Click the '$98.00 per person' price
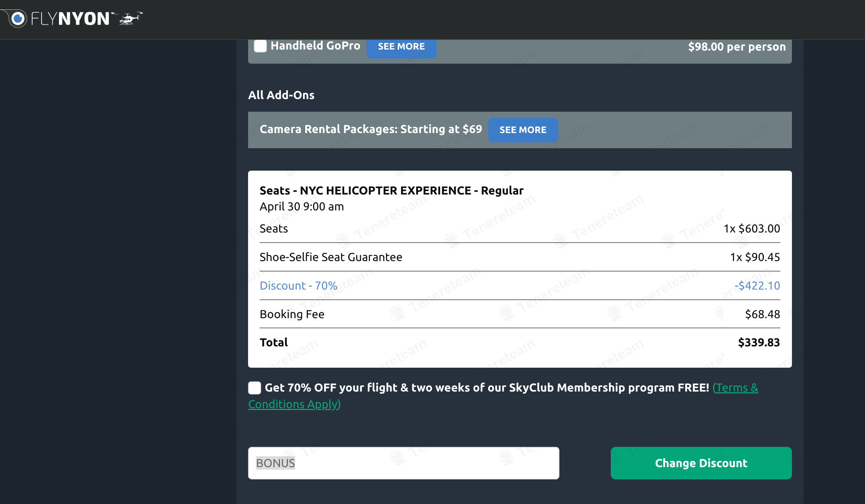This screenshot has width=865, height=504. (737, 47)
